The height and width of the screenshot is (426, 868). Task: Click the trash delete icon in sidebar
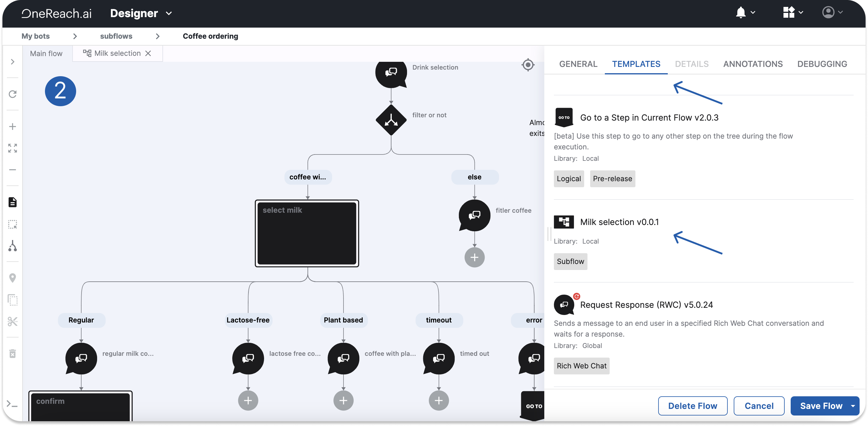(x=13, y=353)
